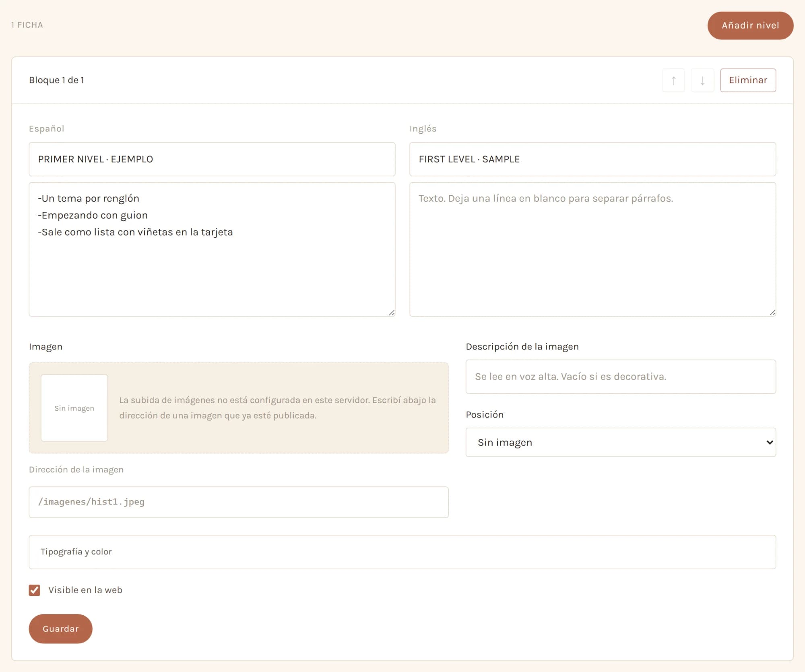Focus the Dirección de la imagen field
Image resolution: width=805 pixels, height=672 pixels.
click(x=239, y=502)
